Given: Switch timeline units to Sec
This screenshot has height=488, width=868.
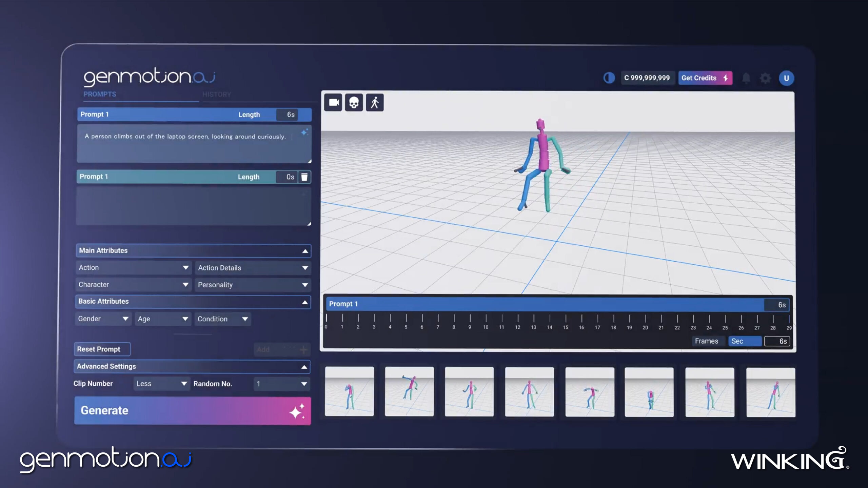Looking at the screenshot, I should [744, 341].
